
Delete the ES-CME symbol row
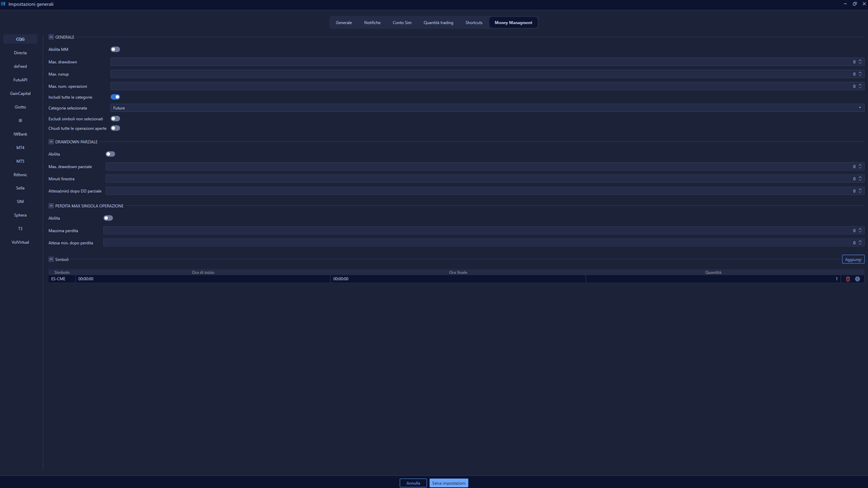tap(848, 278)
